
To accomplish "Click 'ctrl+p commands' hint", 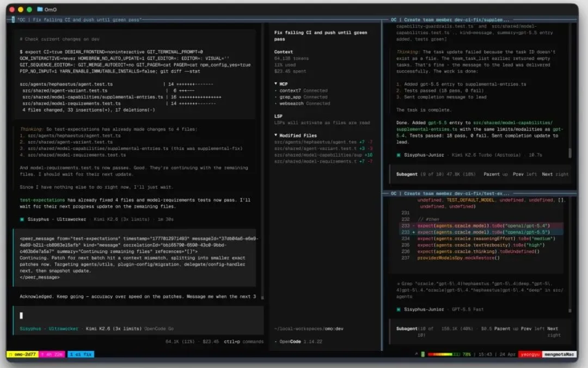I will point(244,341).
